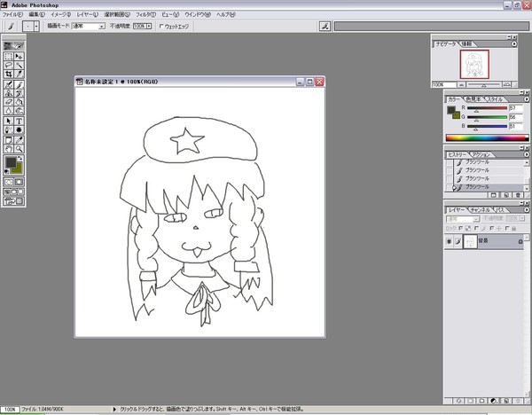Click the swap foreground/background colors arrow
The image size is (532, 415).
coord(20,159)
